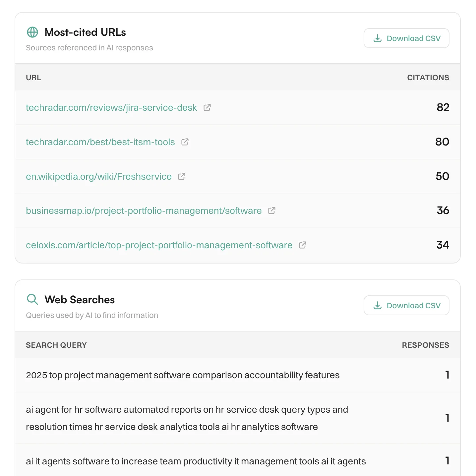Image resolution: width=476 pixels, height=476 pixels.
Task: Open the celoxis.com top-project-portfolio link
Action: 159,245
